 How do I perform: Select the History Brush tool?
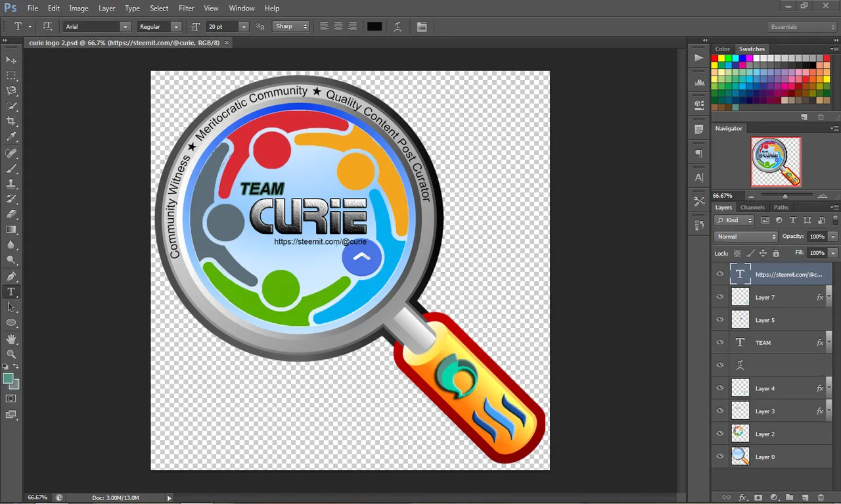tap(11, 199)
